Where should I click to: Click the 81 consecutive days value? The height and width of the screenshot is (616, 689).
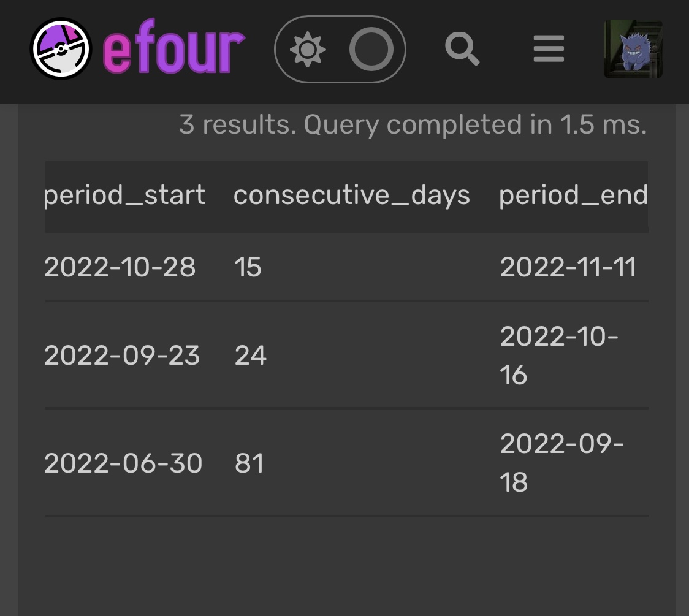click(x=249, y=463)
